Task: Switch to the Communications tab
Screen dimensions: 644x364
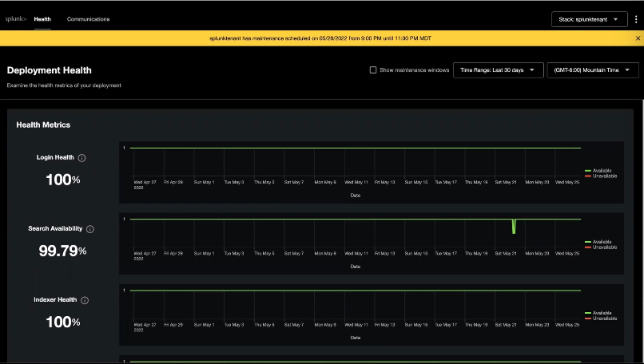Action: pos(88,19)
